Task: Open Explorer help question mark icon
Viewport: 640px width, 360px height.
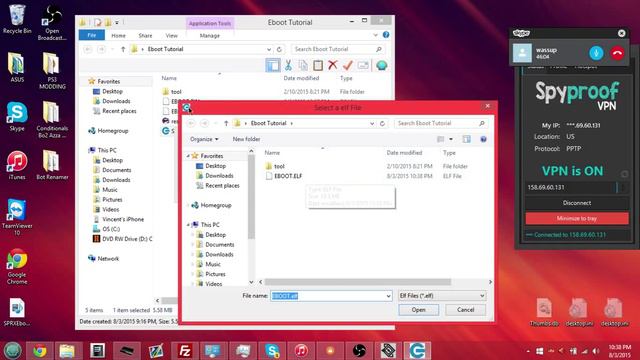Action: tap(386, 35)
